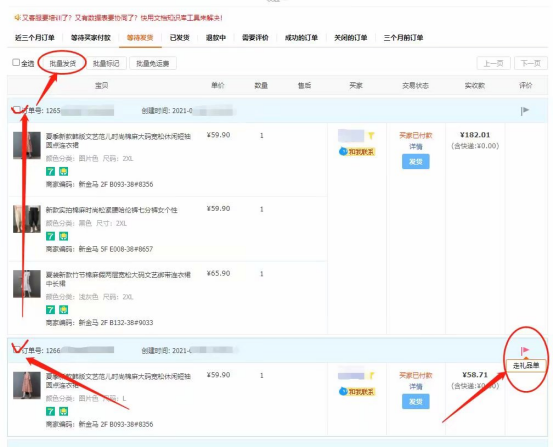Image resolution: width=554 pixels, height=447 pixels.
Task: Click the yellow marker beside first buyer name
Action: (371, 136)
